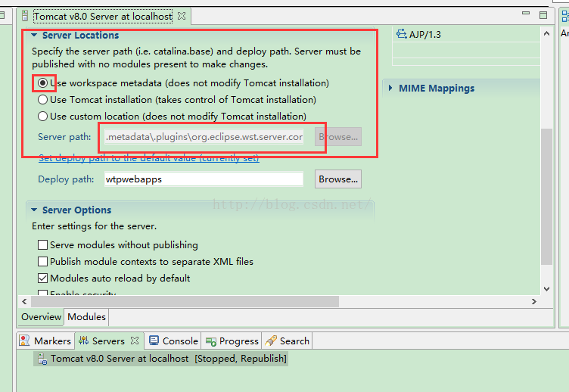Switch to the Modules tab
Image resolution: width=569 pixels, height=392 pixels.
click(x=87, y=317)
